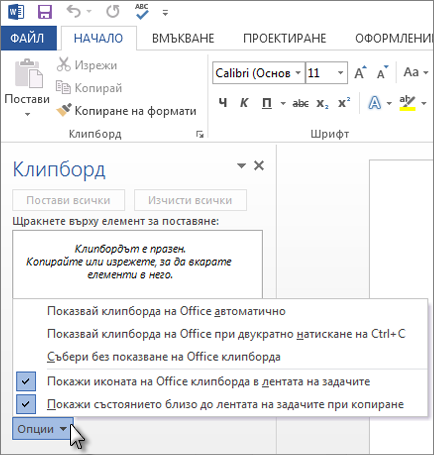Screen dimensions: 434x455
Task: Toggle Покажи иконата на Office клипборда option
Action: tap(220, 381)
